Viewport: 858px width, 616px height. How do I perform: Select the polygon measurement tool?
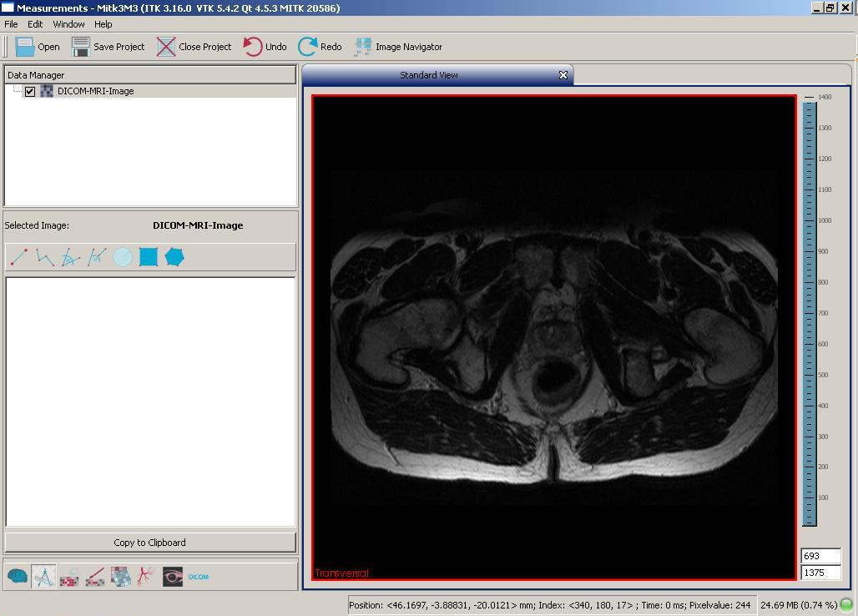[174, 257]
